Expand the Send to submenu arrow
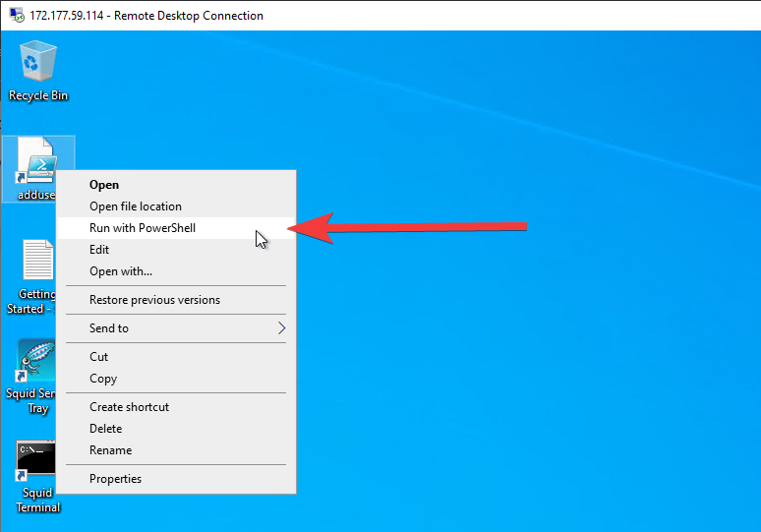Viewport: 761px width, 532px height. click(281, 328)
